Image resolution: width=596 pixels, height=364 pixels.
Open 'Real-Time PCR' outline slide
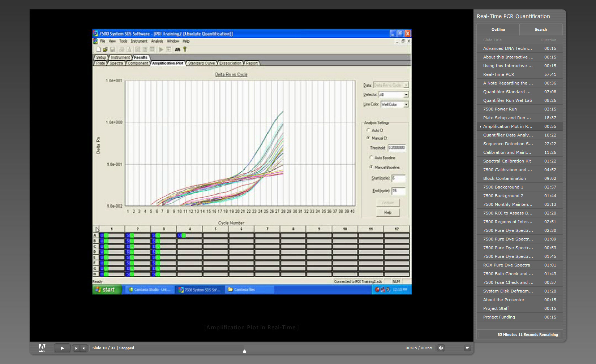point(519,74)
